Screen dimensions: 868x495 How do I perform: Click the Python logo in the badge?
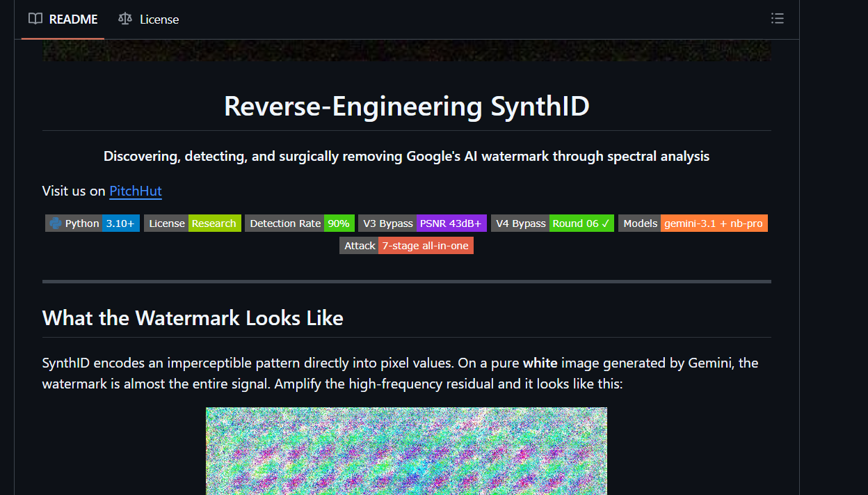point(55,223)
